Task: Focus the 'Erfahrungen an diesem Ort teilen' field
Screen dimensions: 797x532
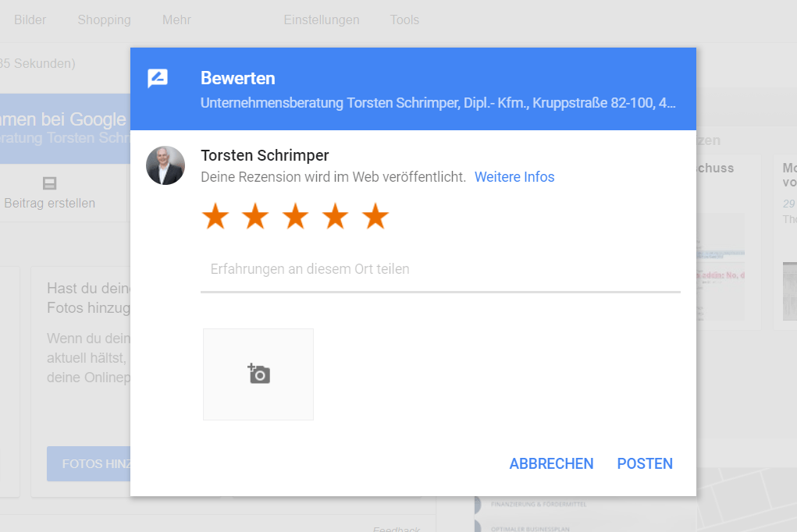Action: [440, 269]
